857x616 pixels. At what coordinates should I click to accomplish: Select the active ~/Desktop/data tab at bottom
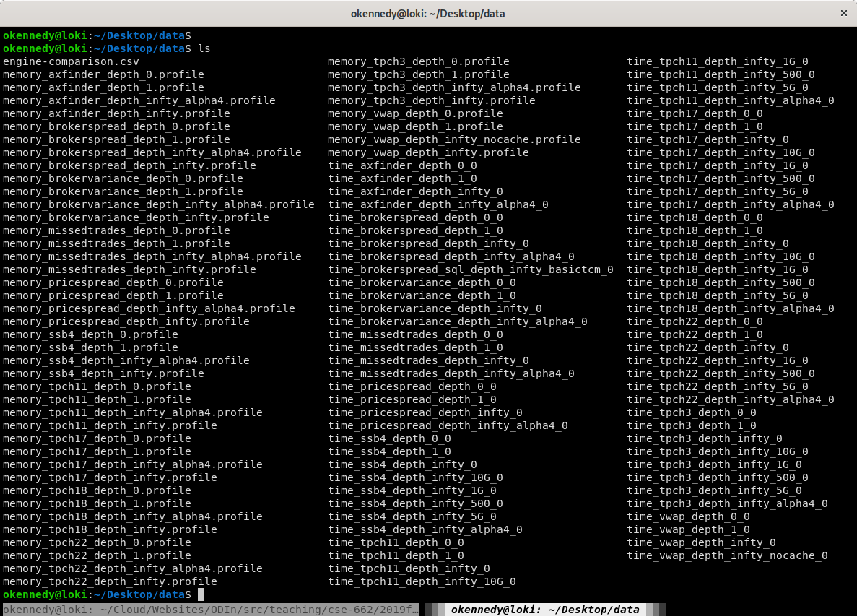point(545,610)
